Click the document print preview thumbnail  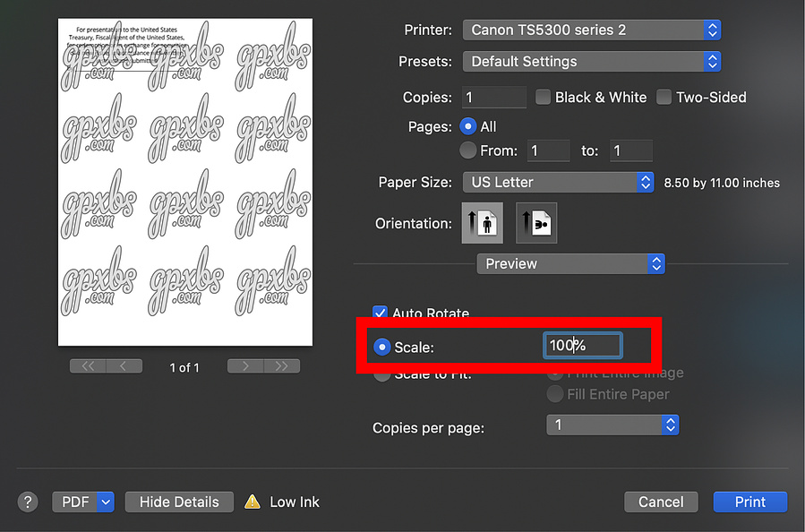pyautogui.click(x=185, y=183)
